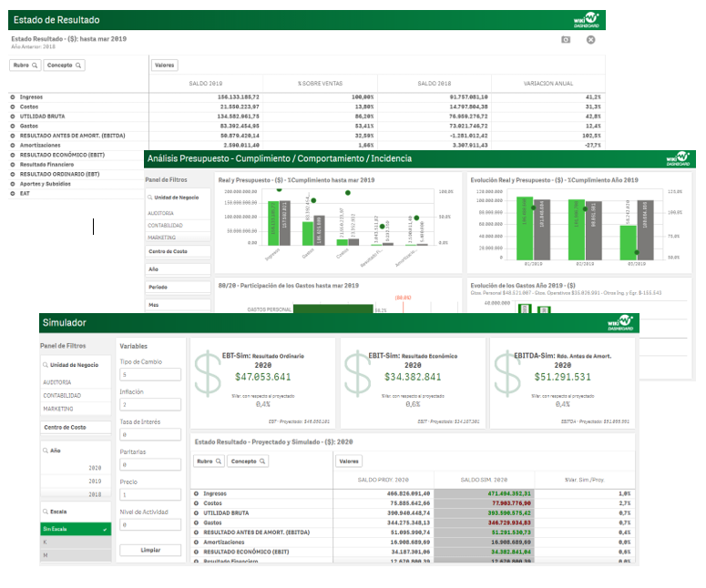Expand the Costos row in Estado de Resultado

tap(13, 106)
